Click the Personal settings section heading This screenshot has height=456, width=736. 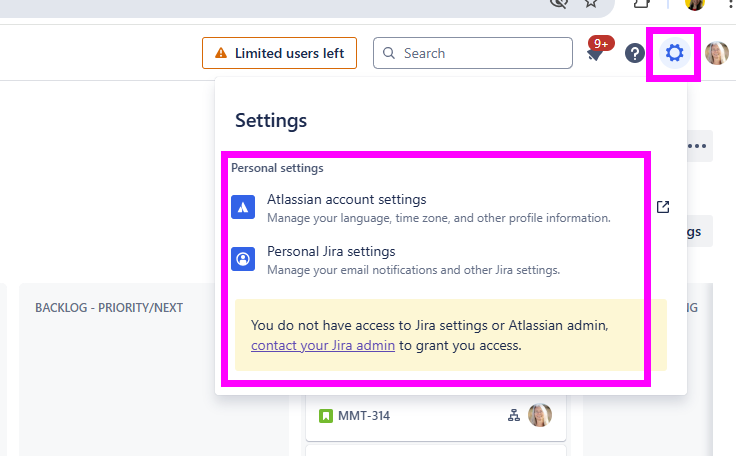[x=277, y=168]
